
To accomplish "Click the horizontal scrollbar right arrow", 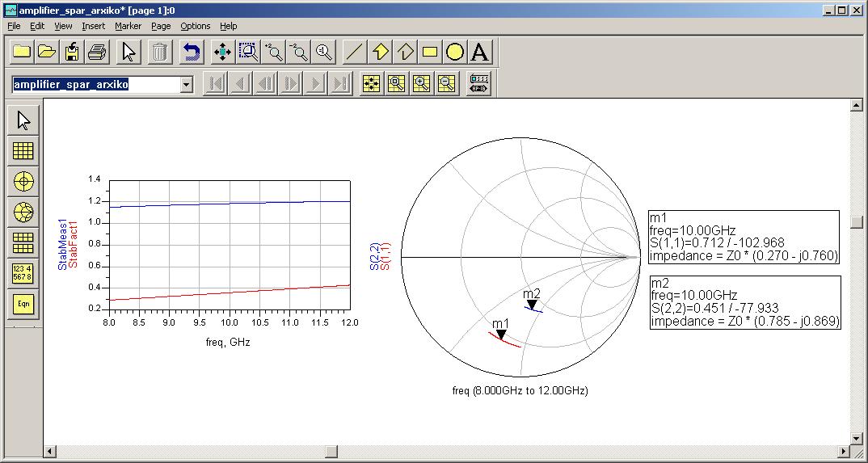I will coord(844,452).
